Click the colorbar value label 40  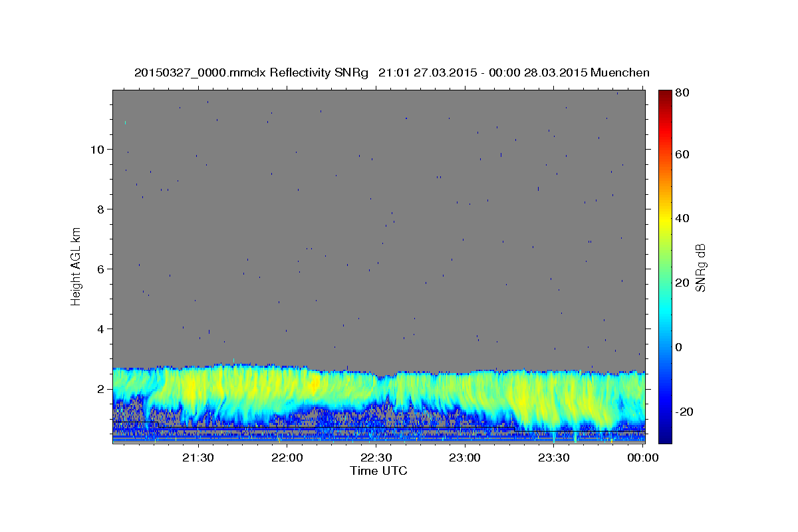point(682,218)
